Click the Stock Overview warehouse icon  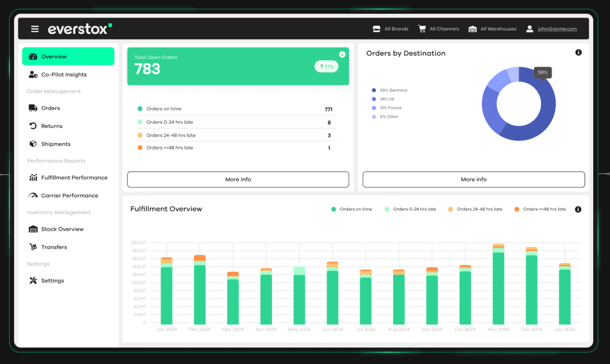coord(33,229)
